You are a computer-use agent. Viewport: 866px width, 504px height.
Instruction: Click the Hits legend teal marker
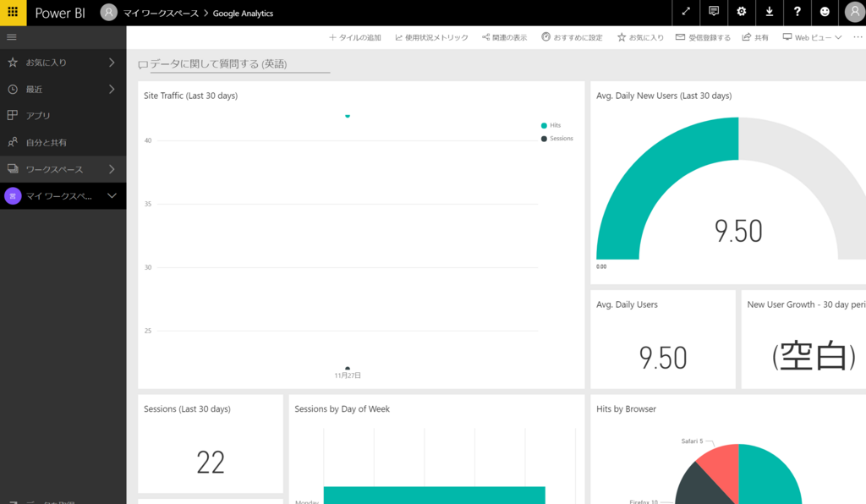pyautogui.click(x=544, y=125)
